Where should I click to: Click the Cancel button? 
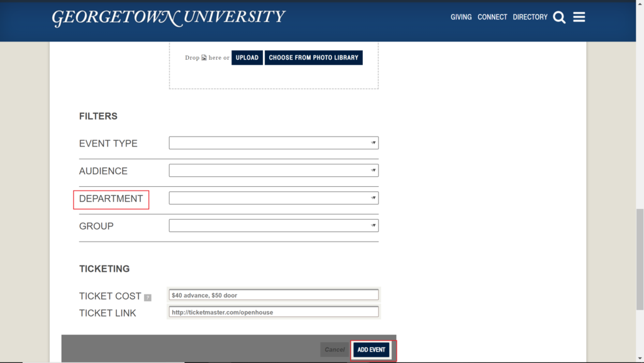click(x=335, y=350)
